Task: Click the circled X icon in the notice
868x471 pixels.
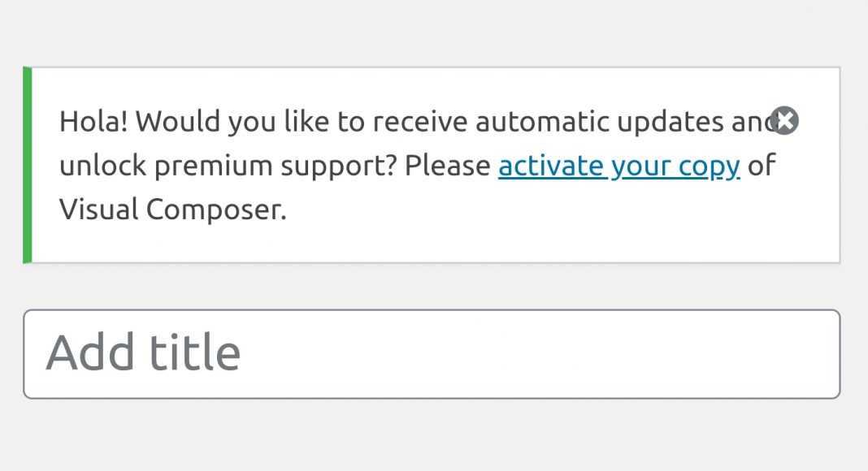Action: [784, 121]
